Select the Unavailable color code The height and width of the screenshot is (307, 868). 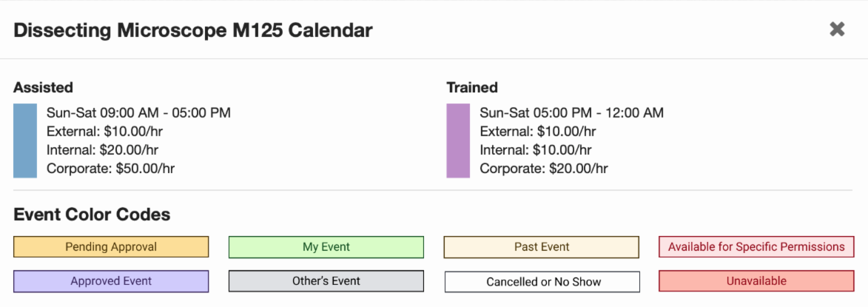756,281
